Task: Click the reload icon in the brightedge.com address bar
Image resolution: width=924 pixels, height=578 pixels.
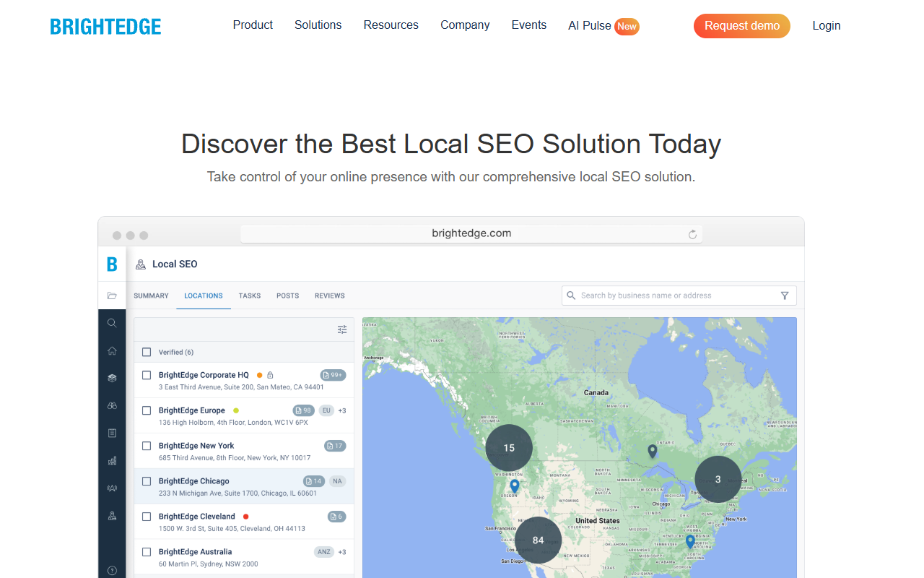Action: (692, 234)
